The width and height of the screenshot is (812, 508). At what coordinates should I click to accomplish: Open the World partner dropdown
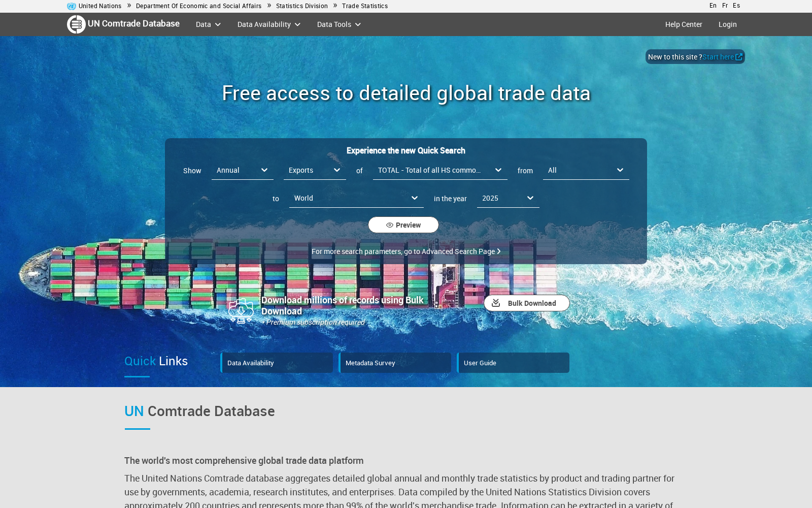[356, 198]
